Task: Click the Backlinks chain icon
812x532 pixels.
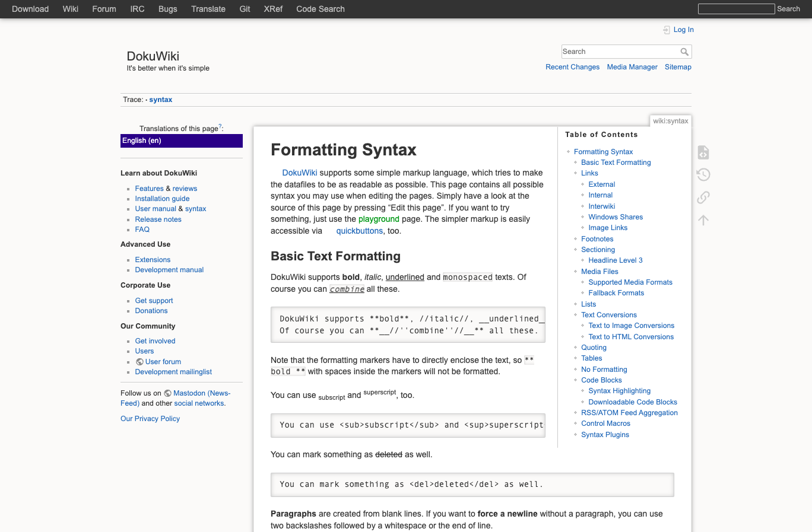Action: click(x=703, y=197)
